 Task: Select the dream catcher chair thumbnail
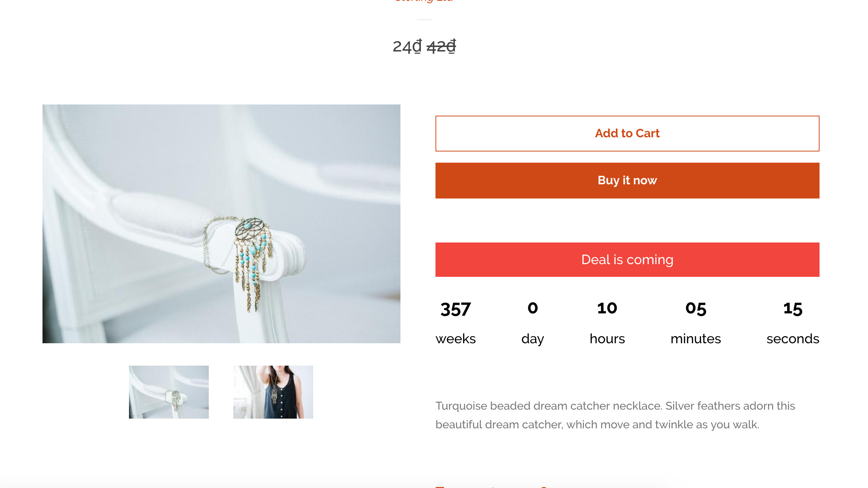tap(169, 392)
